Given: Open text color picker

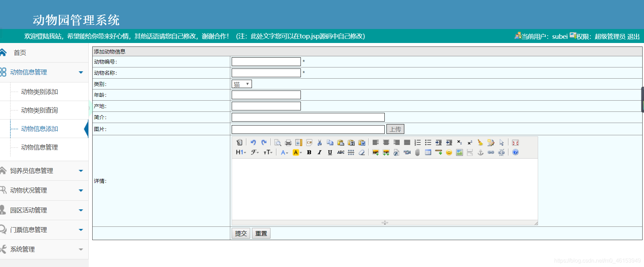Looking at the screenshot, I should click(285, 152).
